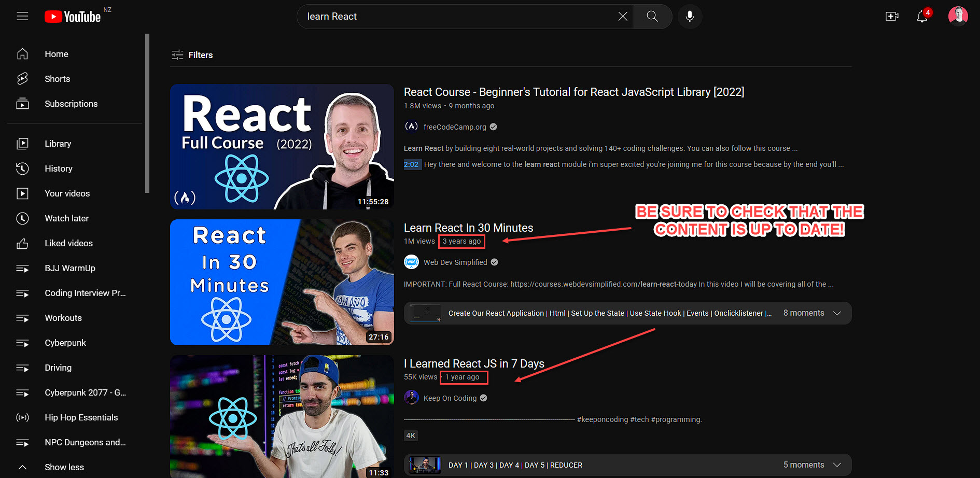Click the Home house icon
The width and height of the screenshot is (980, 478).
pos(22,54)
